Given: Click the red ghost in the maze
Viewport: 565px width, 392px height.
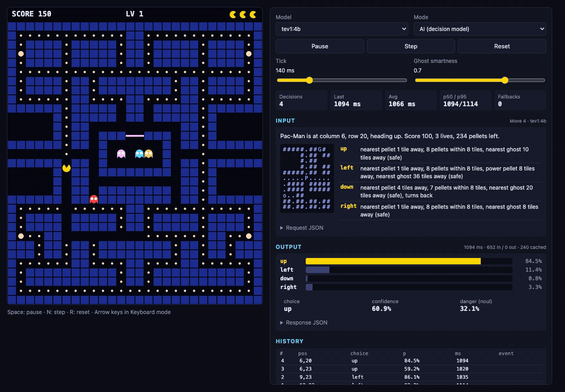Looking at the screenshot, I should (x=94, y=199).
